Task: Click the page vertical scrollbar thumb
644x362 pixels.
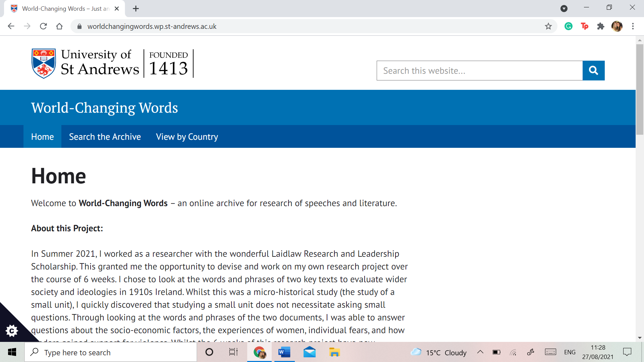Action: [x=639, y=89]
